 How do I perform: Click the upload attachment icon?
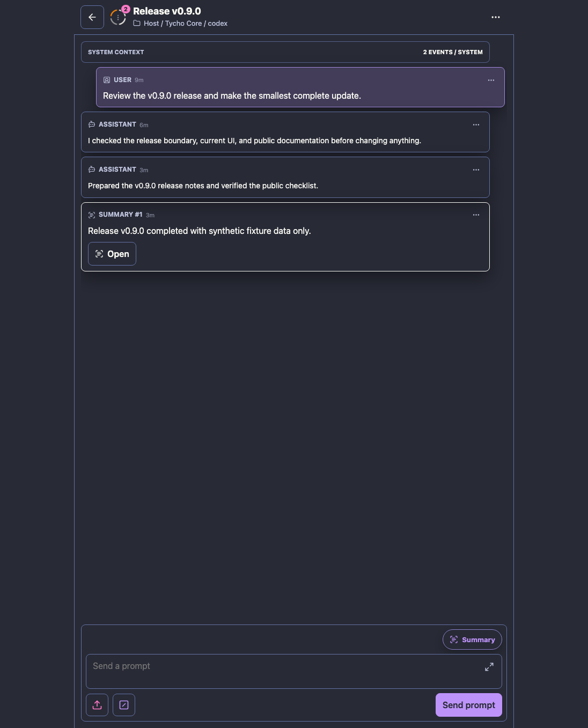pyautogui.click(x=97, y=705)
